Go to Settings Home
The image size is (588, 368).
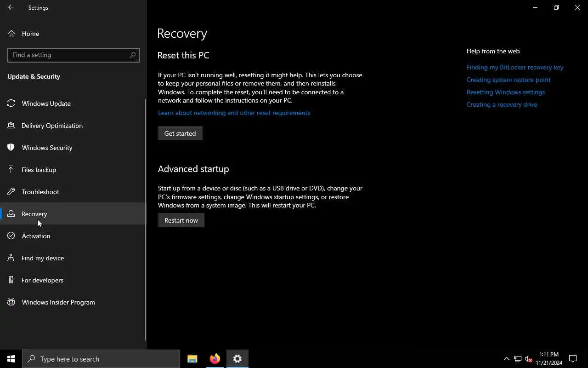coord(73,34)
